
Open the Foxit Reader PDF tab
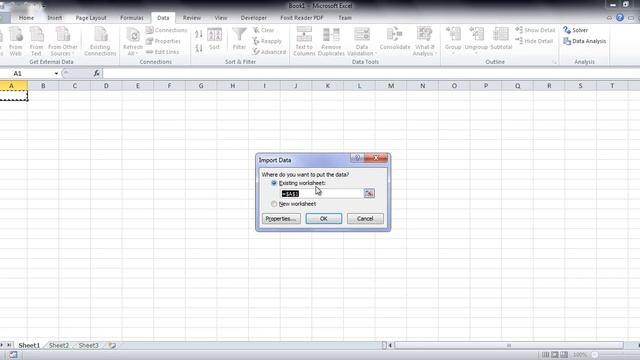pos(302,18)
